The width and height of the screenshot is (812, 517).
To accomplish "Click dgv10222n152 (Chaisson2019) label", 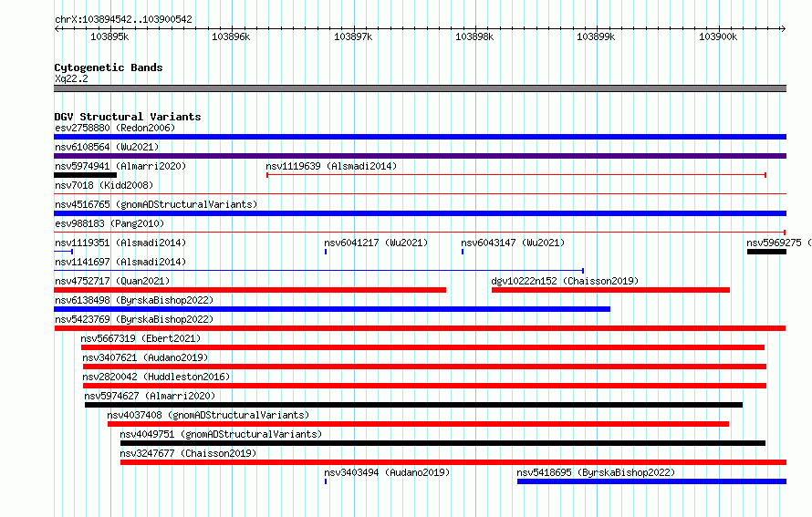I will [565, 281].
